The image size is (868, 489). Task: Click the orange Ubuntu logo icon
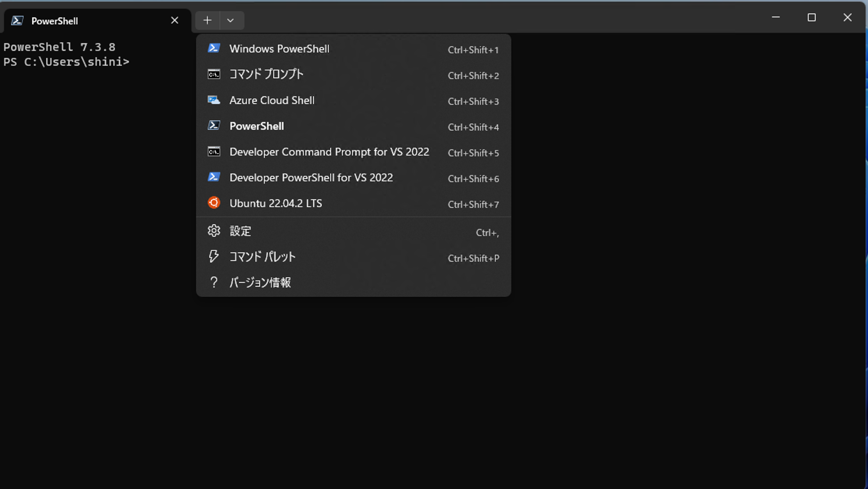point(214,203)
